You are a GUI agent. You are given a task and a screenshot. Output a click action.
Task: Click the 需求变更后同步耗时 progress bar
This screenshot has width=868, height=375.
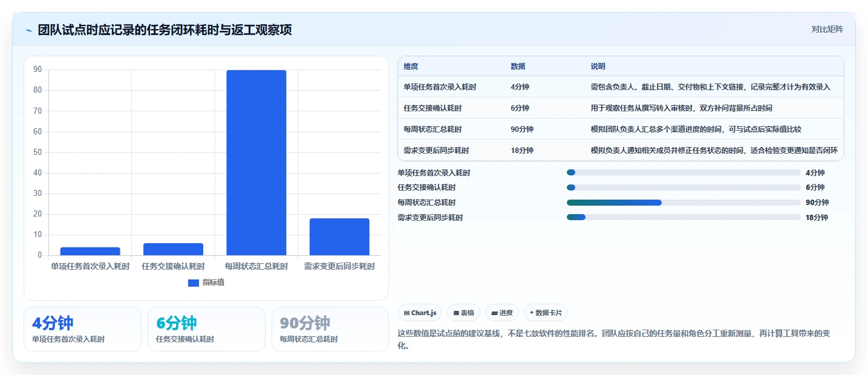(684, 217)
